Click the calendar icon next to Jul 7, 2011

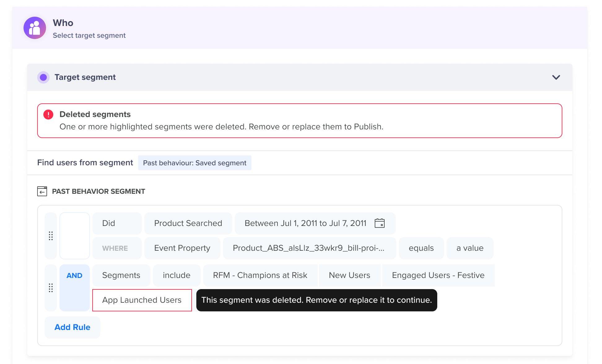(380, 223)
